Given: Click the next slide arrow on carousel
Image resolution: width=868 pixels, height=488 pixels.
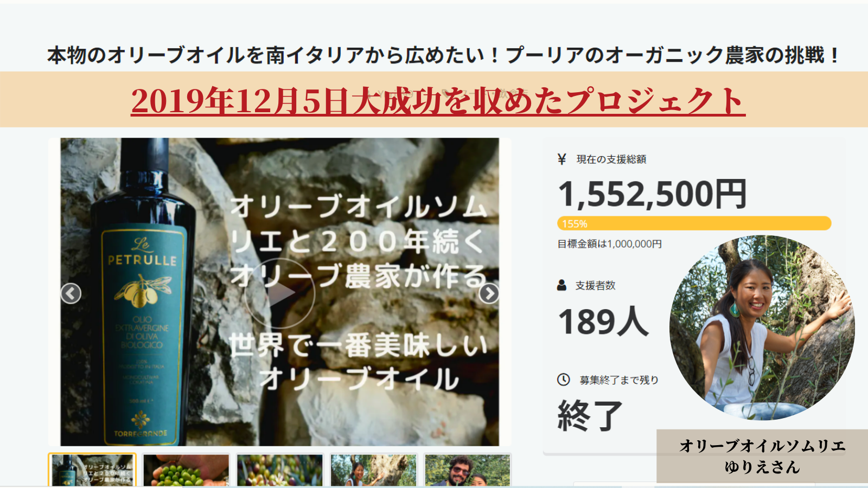Looking at the screenshot, I should click(489, 293).
